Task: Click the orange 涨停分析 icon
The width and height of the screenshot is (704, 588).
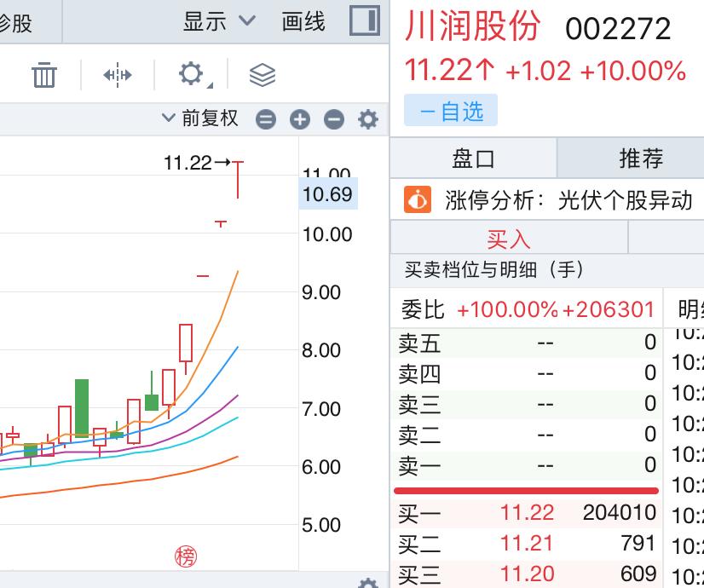Action: tap(418, 200)
